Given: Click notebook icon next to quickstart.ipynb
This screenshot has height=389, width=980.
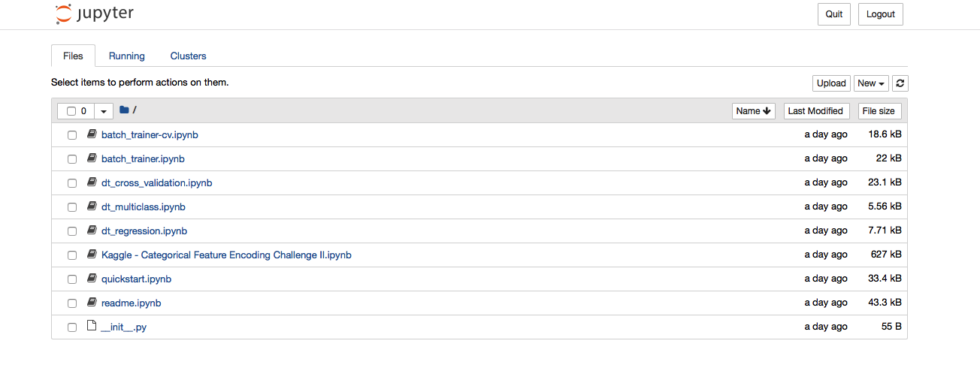Looking at the screenshot, I should tap(92, 279).
